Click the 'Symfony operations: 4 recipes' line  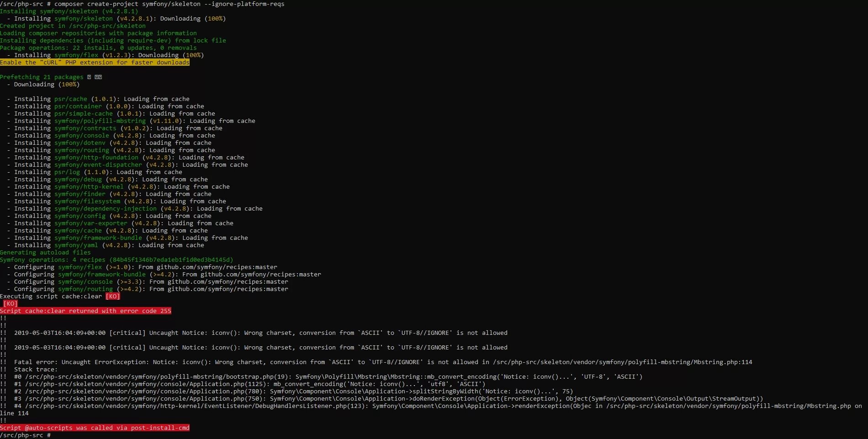point(116,259)
